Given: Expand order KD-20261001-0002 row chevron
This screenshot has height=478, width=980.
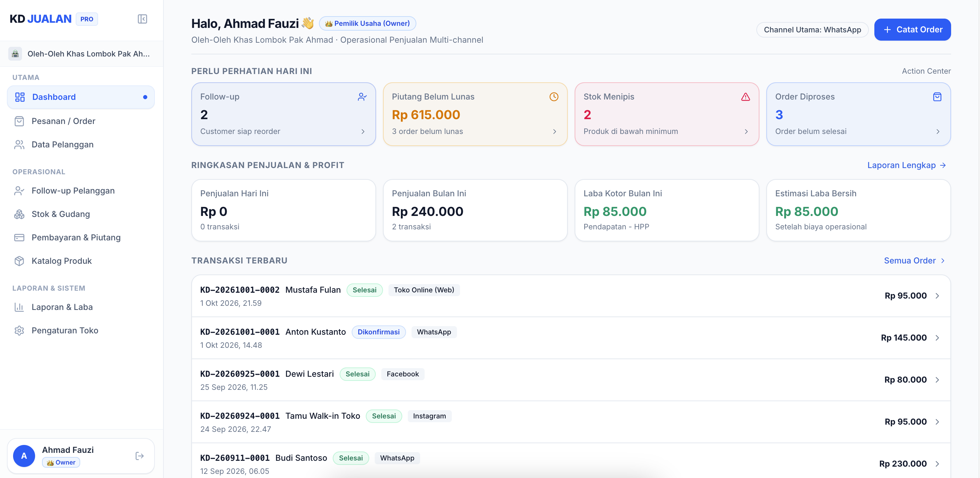Looking at the screenshot, I should (x=937, y=296).
